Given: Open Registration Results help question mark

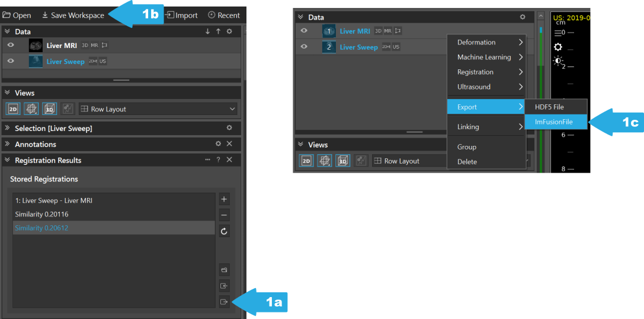Looking at the screenshot, I should [219, 160].
